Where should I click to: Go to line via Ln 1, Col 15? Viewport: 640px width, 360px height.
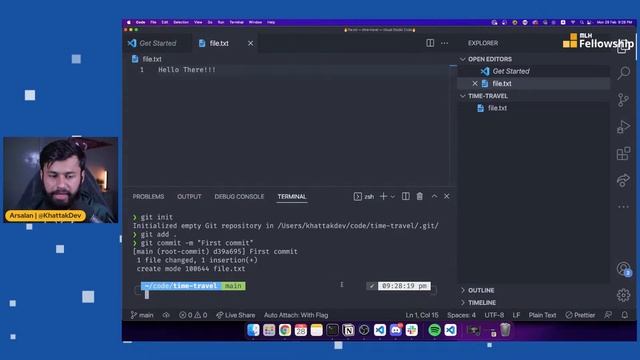[422, 315]
